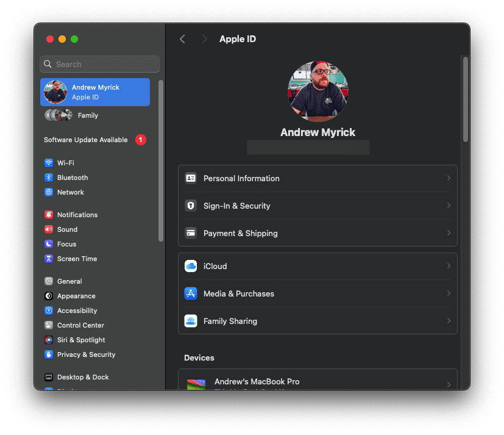Click the iCloud cloud icon
The height and width of the screenshot is (435, 504).
coord(191,266)
